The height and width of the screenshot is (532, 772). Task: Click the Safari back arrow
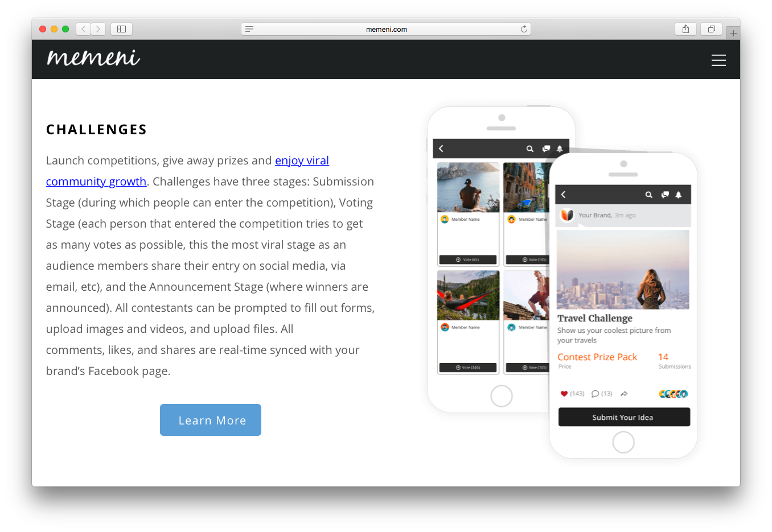coord(83,29)
